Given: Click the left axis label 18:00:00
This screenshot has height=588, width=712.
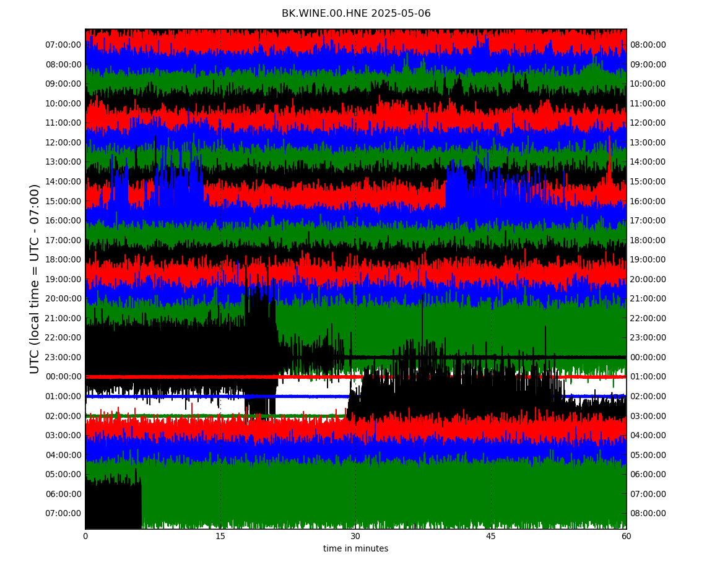Looking at the screenshot, I should coord(64,260).
